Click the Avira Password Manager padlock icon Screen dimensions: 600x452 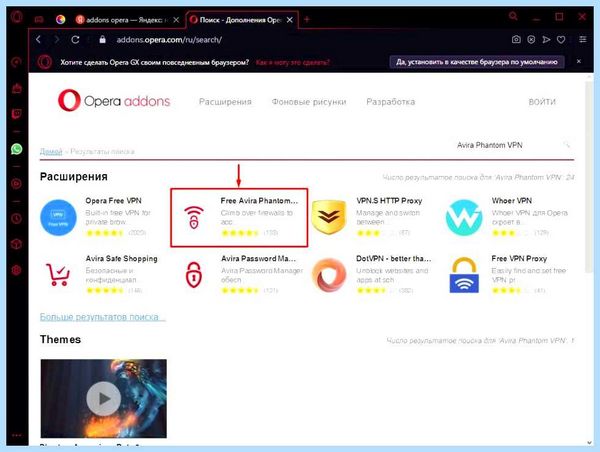194,274
